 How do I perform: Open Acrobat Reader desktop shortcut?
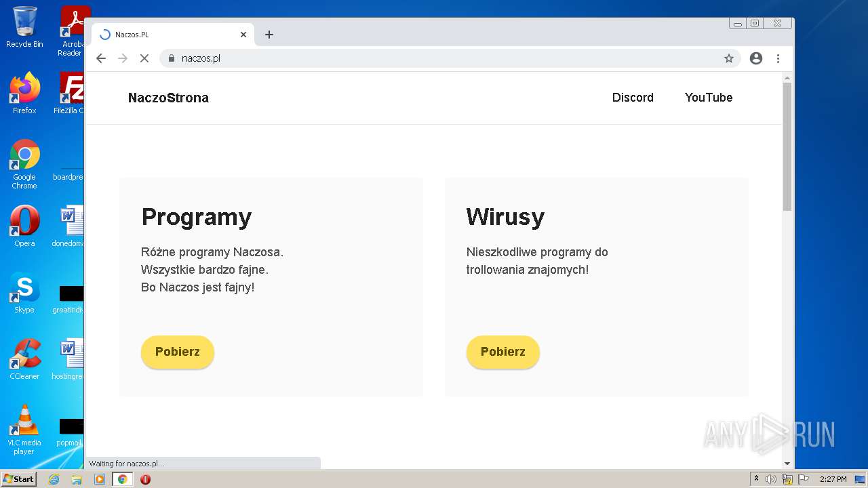(71, 31)
